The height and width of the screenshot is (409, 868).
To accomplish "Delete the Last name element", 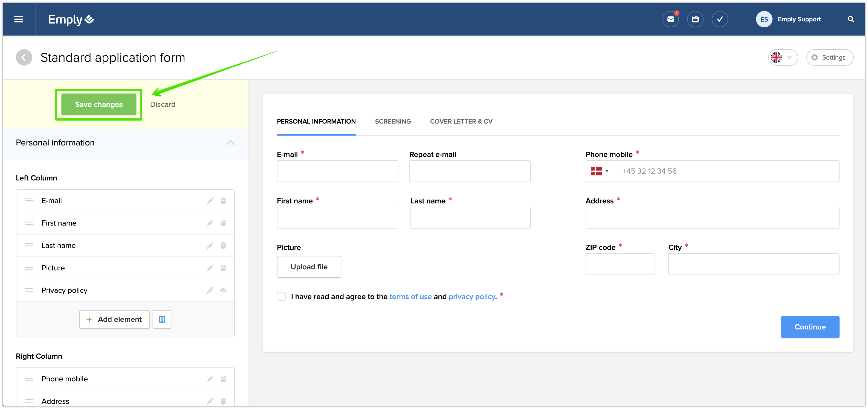I will coord(223,246).
